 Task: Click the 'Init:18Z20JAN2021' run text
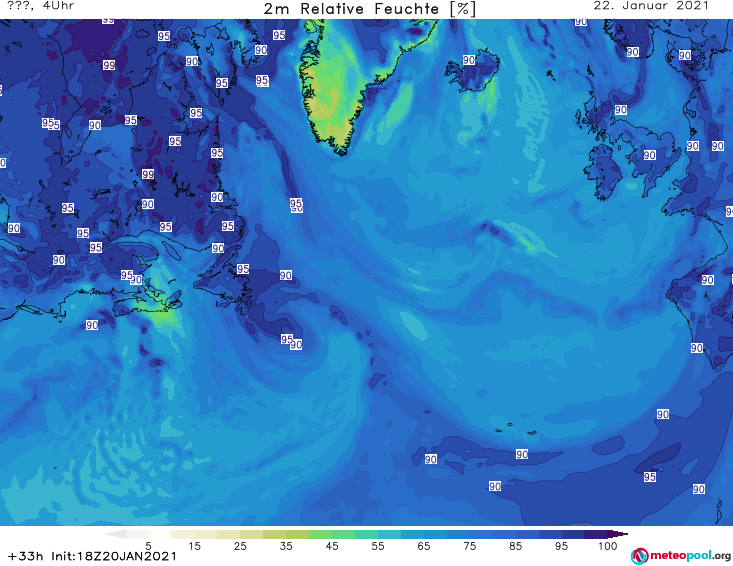[x=114, y=556]
